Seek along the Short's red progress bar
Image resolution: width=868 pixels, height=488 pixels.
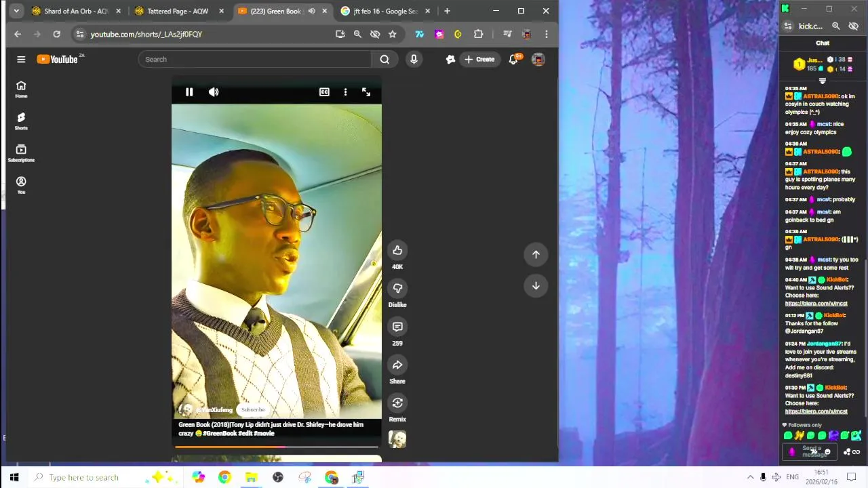(277, 447)
